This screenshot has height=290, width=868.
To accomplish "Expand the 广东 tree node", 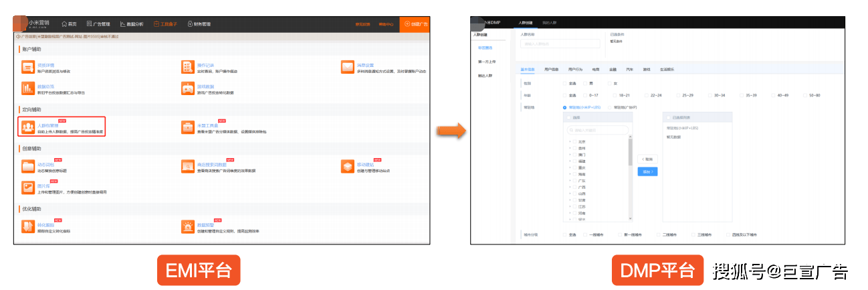I will tap(570, 181).
